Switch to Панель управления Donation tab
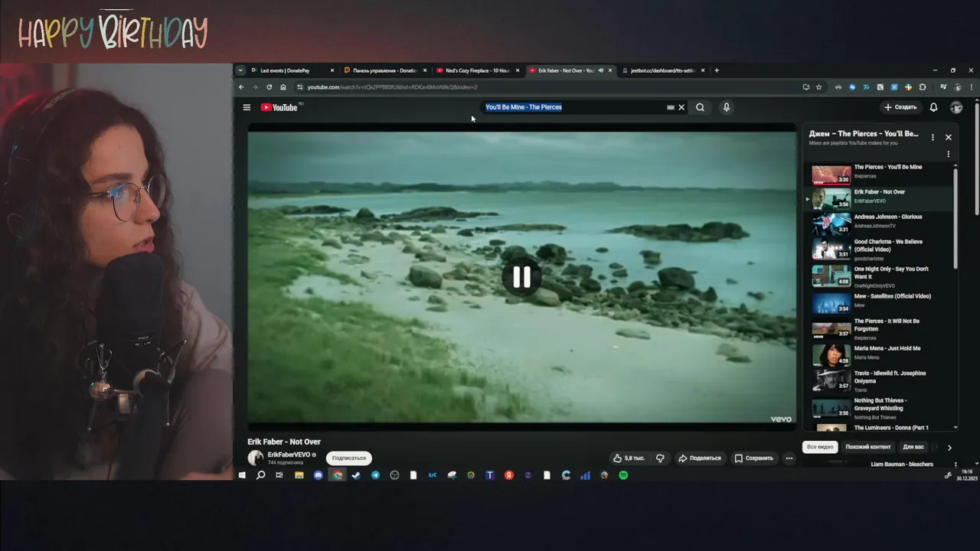 pos(385,70)
